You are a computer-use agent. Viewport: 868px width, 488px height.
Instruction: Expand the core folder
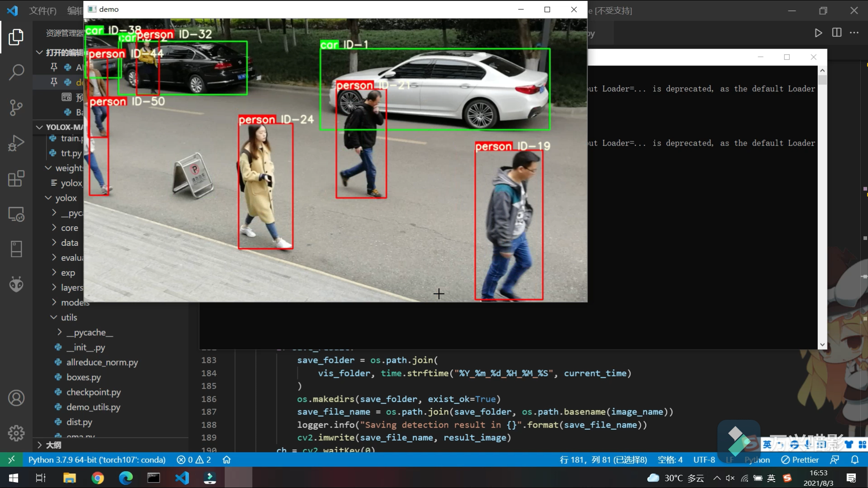pos(69,228)
